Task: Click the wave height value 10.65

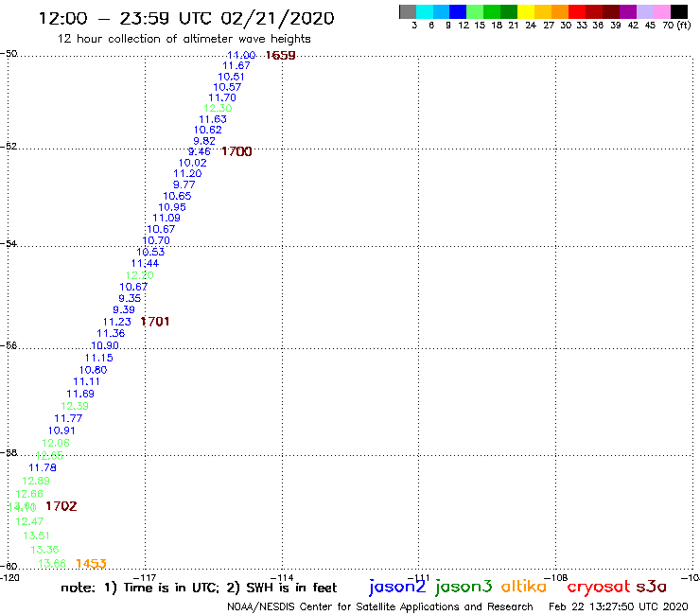Action: (x=177, y=196)
